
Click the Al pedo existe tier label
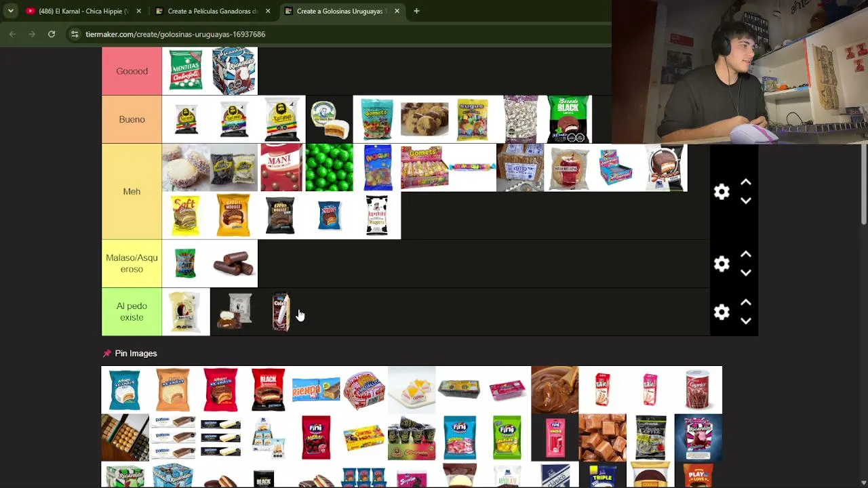132,312
